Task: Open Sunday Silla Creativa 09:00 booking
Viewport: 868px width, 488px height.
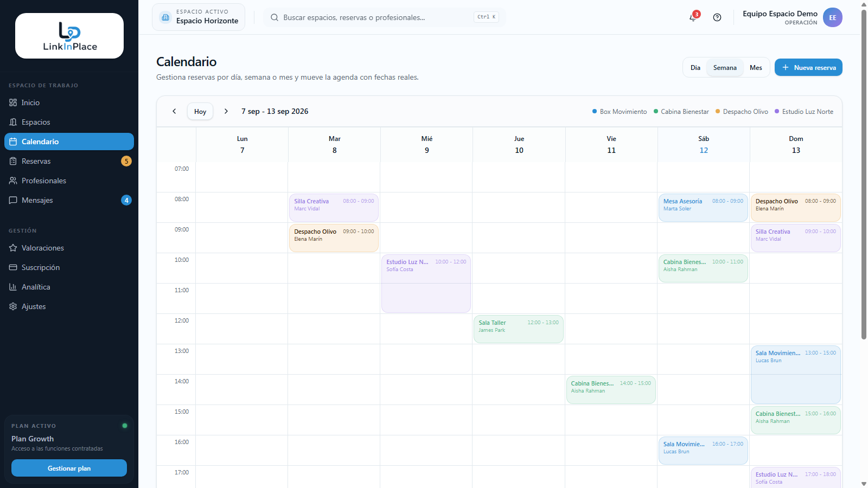Action: click(796, 238)
